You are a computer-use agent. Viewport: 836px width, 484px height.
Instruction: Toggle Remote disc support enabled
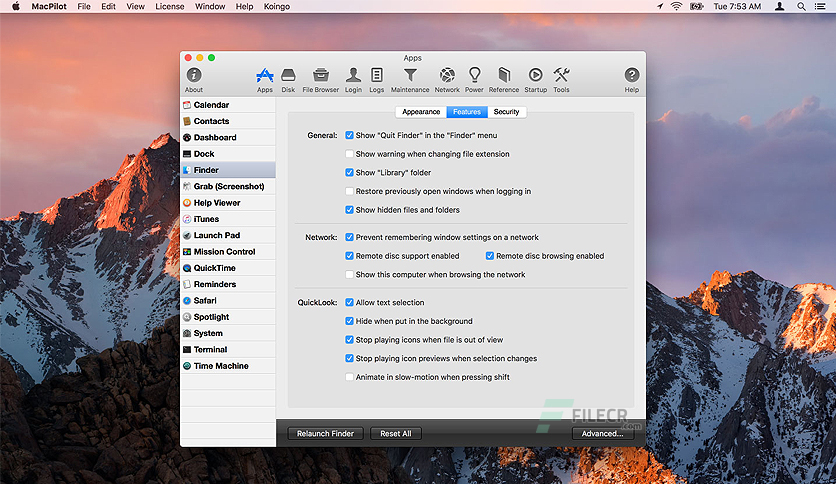coord(349,256)
